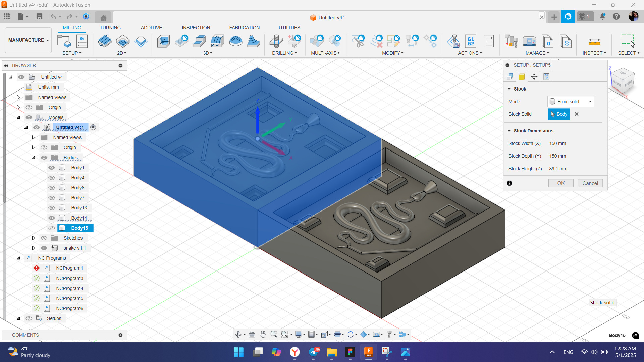Toggle visibility of Body13
Viewport: 644px width, 362px height.
tap(51, 208)
